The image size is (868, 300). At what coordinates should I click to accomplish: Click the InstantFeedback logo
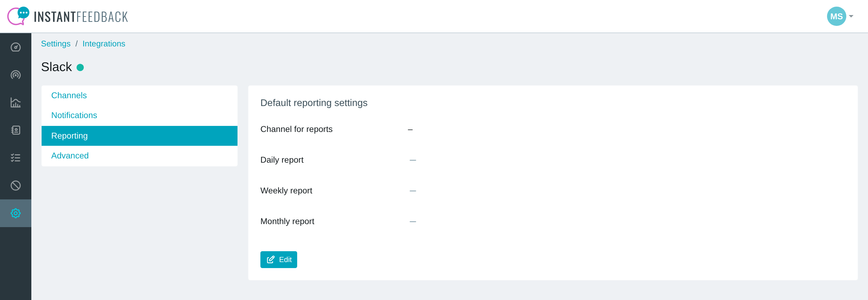pyautogui.click(x=68, y=16)
